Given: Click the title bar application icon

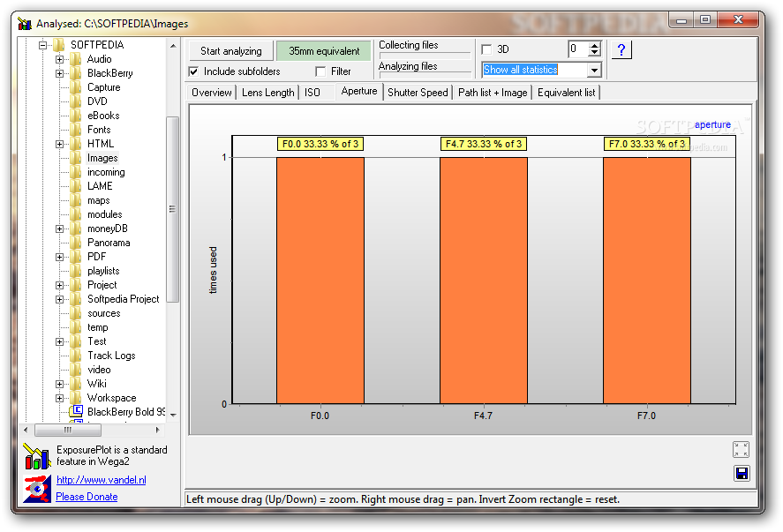Looking at the screenshot, I should pos(25,24).
